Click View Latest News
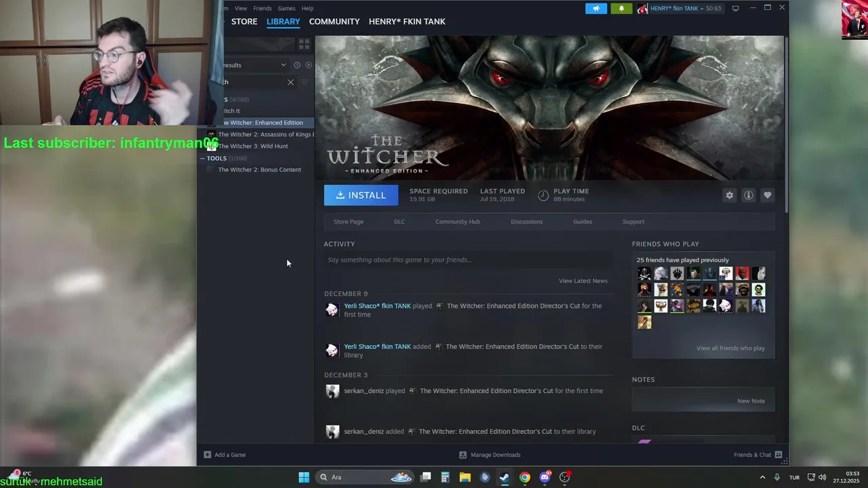 (x=583, y=281)
